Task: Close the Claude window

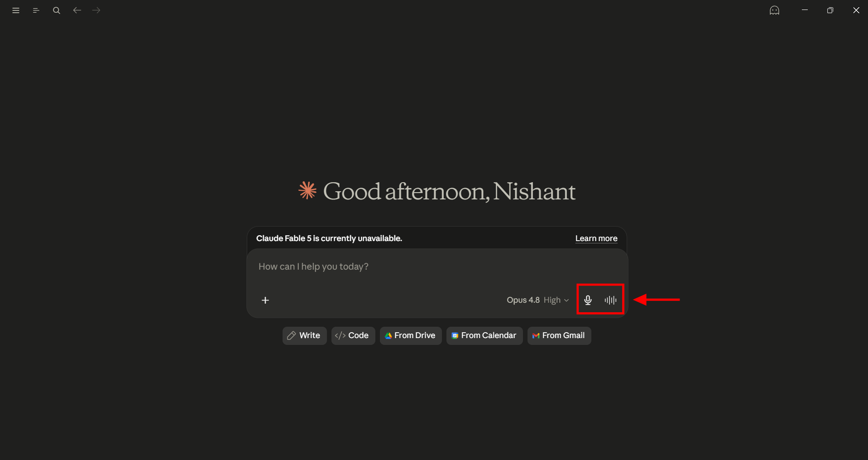Action: pyautogui.click(x=856, y=10)
